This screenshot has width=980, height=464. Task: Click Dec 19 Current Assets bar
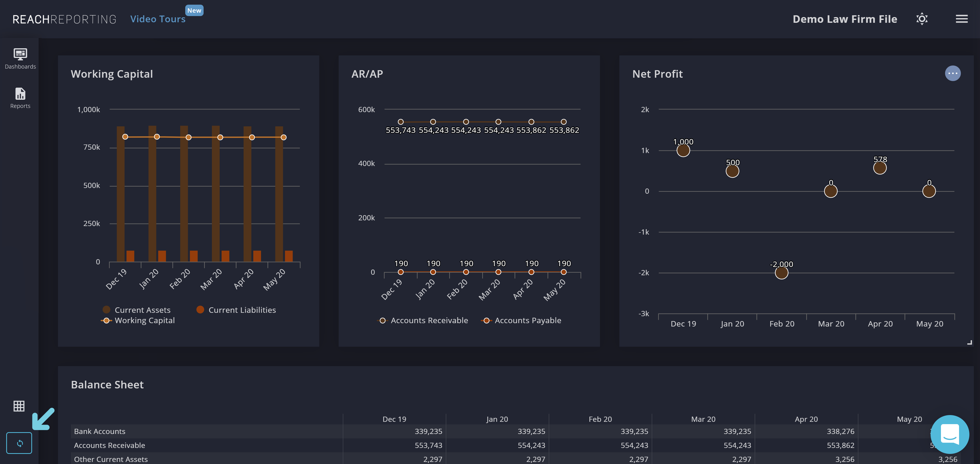coord(121,194)
